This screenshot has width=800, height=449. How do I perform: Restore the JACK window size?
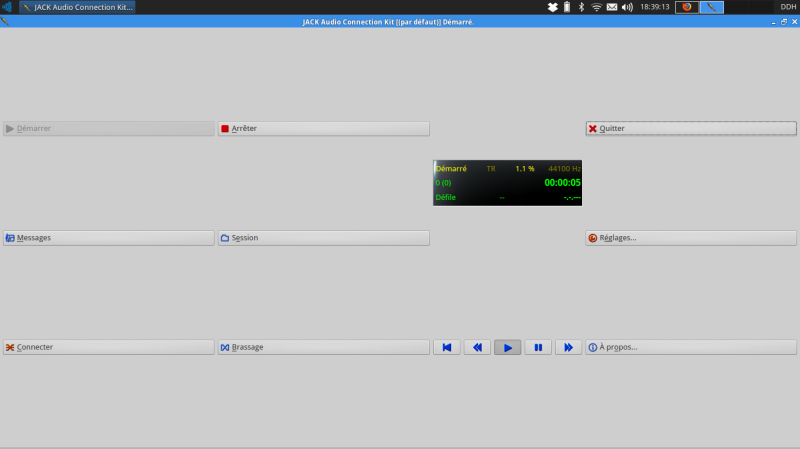point(784,22)
